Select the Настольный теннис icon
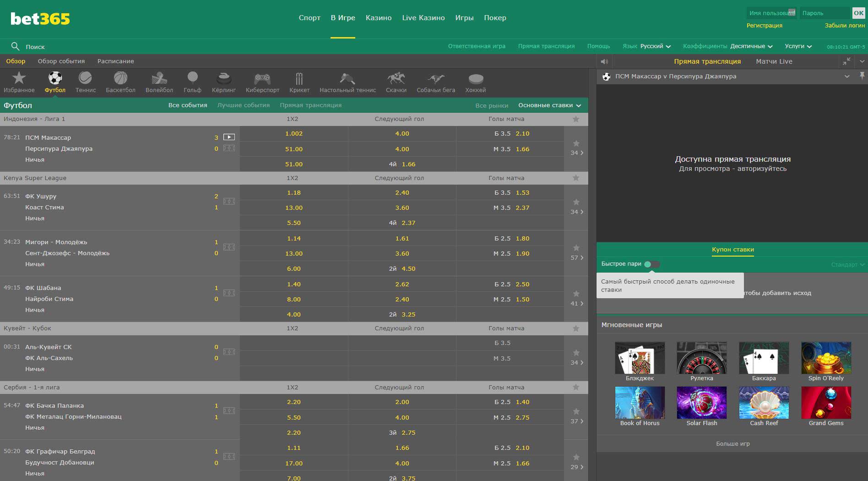Viewport: 868px width, 481px height. click(347, 78)
